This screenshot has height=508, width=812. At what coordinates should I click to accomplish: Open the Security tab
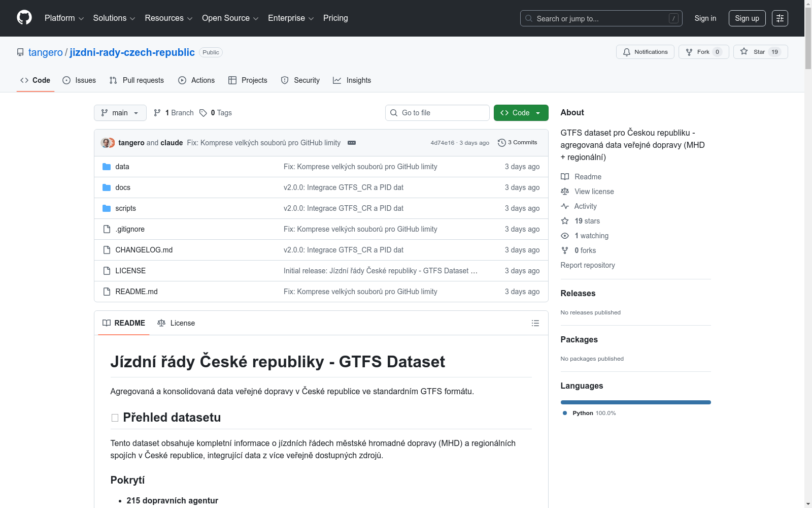click(300, 80)
